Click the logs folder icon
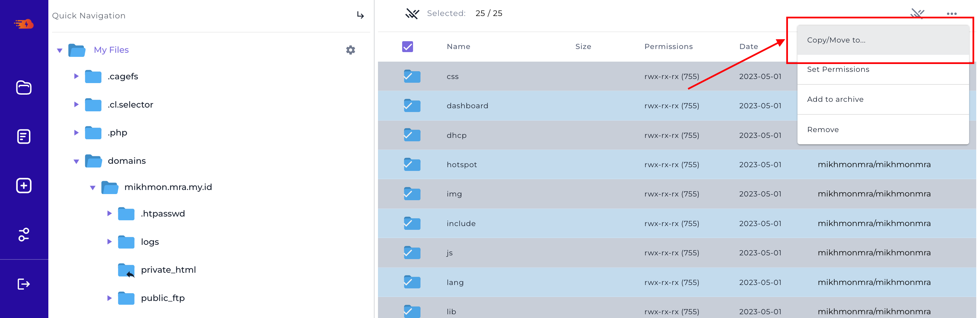Image resolution: width=980 pixels, height=318 pixels. coord(126,242)
